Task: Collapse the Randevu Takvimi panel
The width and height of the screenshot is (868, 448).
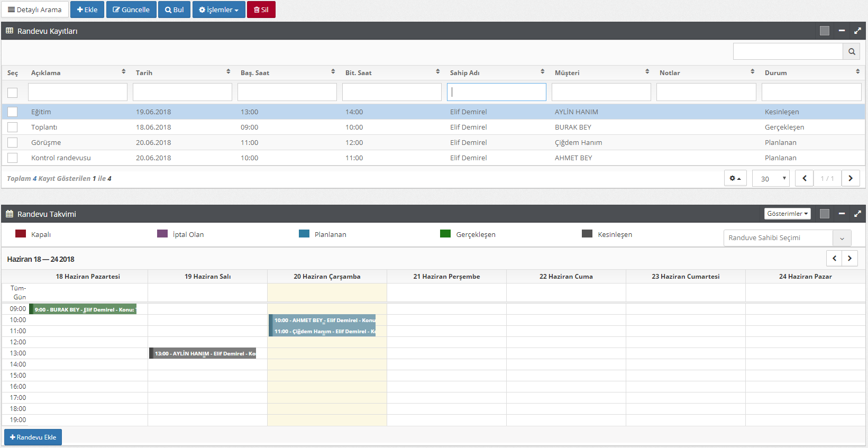Action: [x=842, y=214]
